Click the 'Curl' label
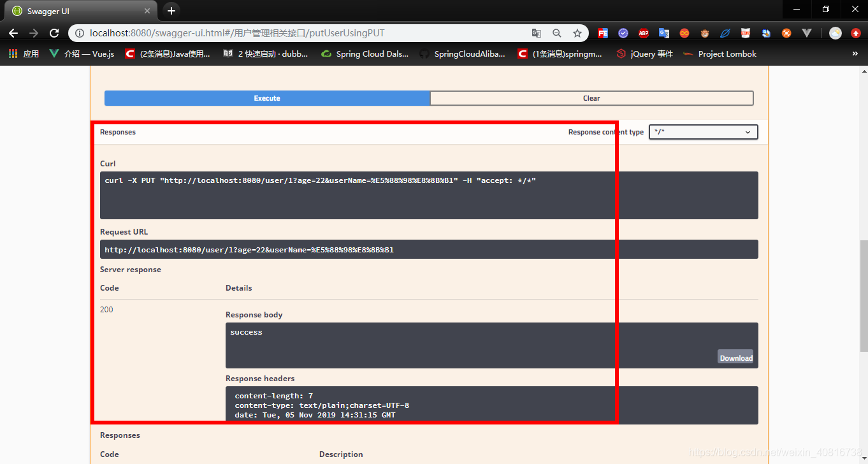Screen dimensions: 868x464 point(108,164)
